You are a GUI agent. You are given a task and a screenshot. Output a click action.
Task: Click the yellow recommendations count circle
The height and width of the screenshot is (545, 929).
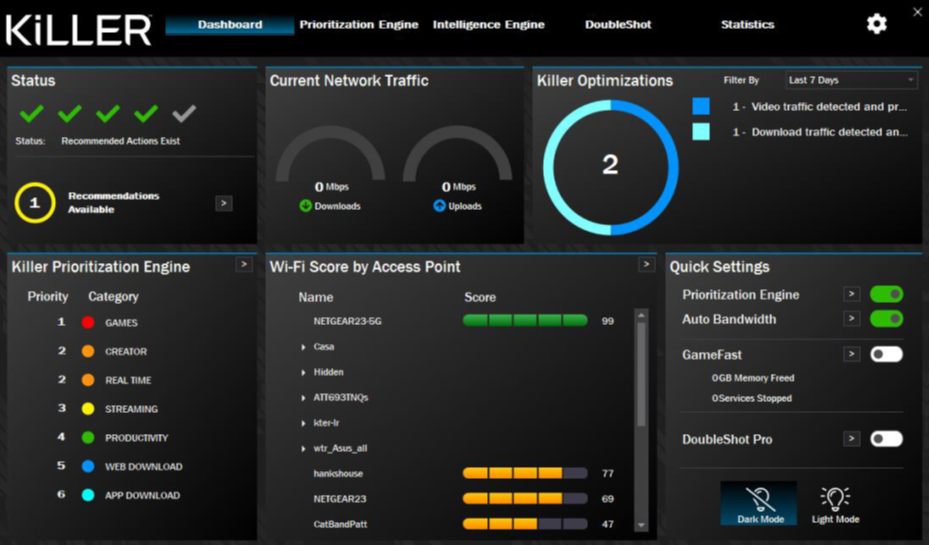tap(35, 203)
